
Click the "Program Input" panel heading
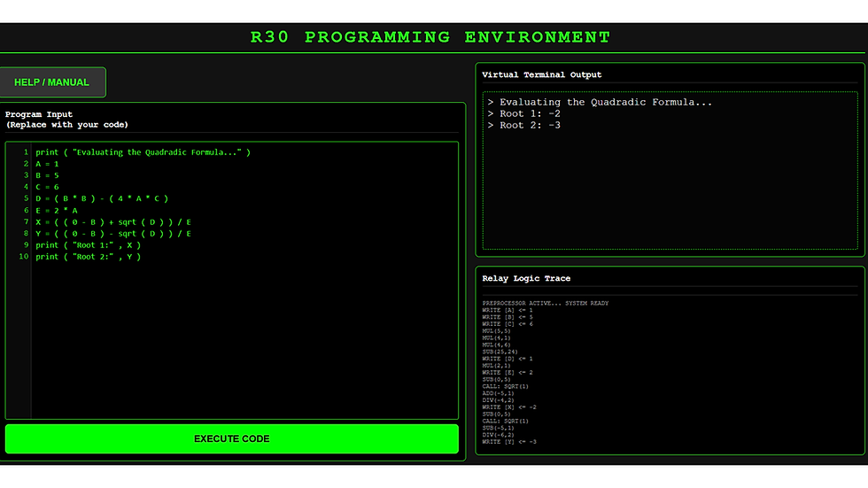pos(39,114)
